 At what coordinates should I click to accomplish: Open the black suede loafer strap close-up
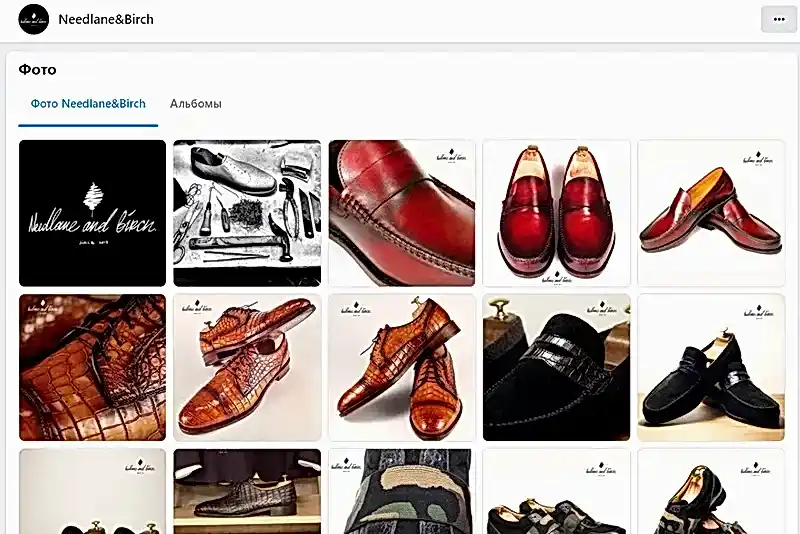pyautogui.click(x=556, y=367)
